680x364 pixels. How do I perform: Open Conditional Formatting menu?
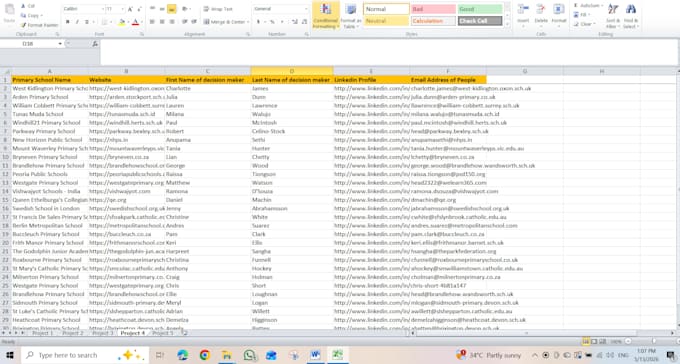pyautogui.click(x=325, y=16)
